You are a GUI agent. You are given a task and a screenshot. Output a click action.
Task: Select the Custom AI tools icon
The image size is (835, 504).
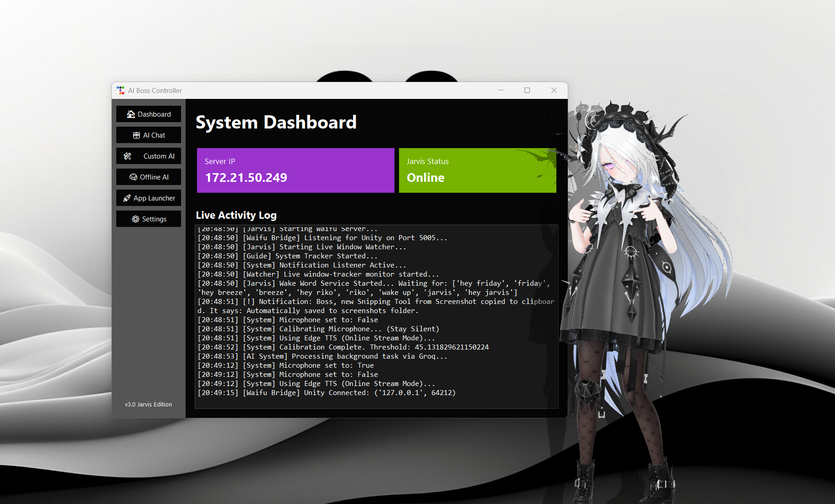pos(128,156)
